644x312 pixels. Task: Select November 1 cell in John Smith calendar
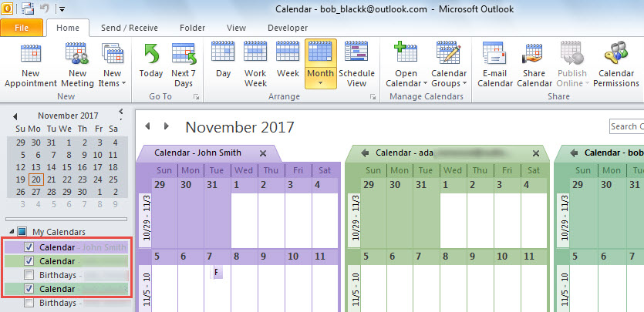click(x=244, y=213)
